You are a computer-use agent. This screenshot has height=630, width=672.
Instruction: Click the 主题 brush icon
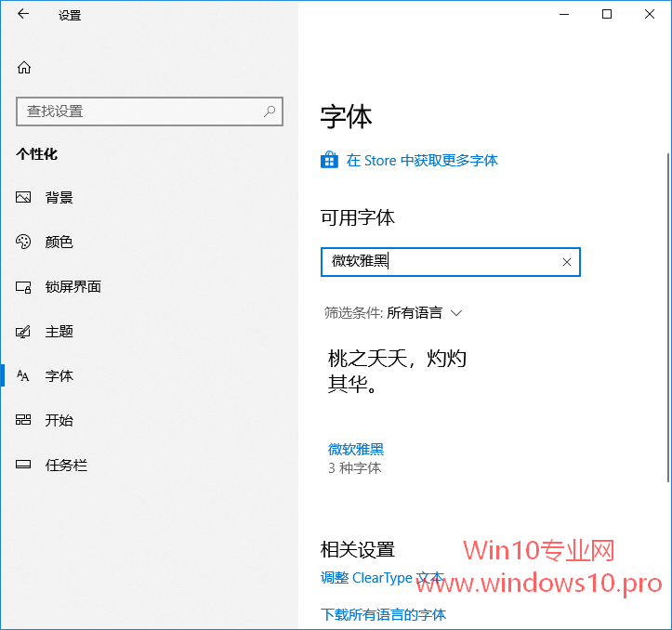23,332
